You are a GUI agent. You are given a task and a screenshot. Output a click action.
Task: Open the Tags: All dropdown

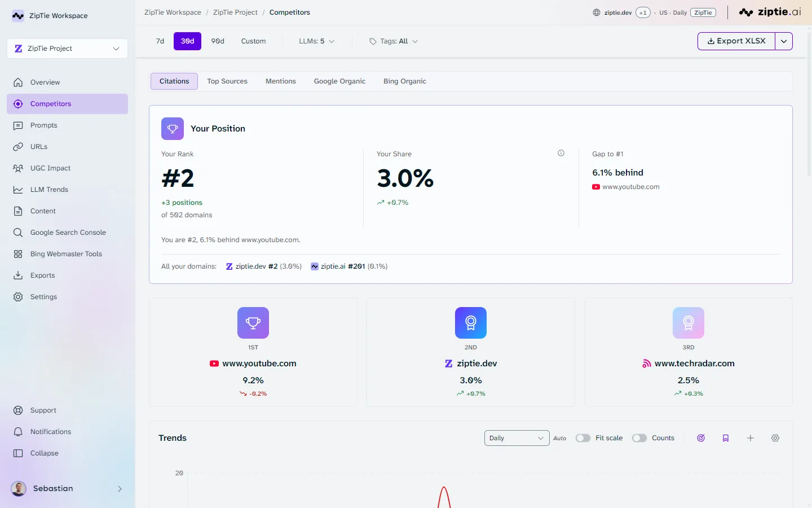click(394, 41)
